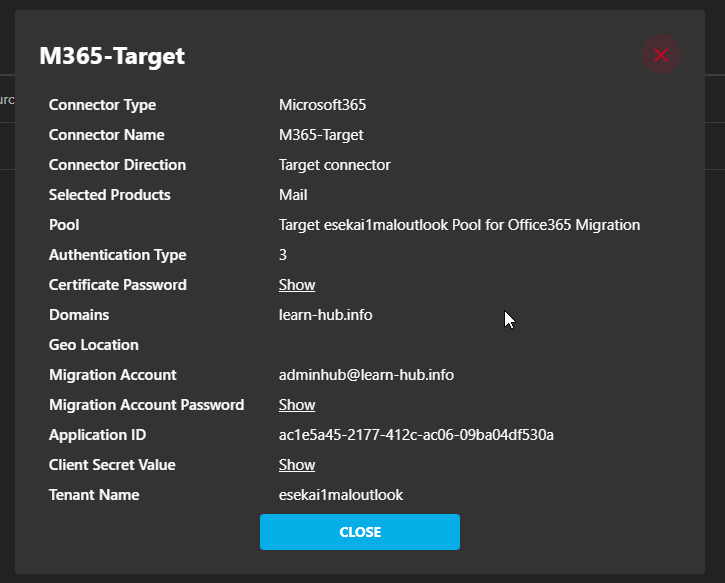The width and height of the screenshot is (725, 583).
Task: Click the M365-Target dialog title
Action: (112, 56)
